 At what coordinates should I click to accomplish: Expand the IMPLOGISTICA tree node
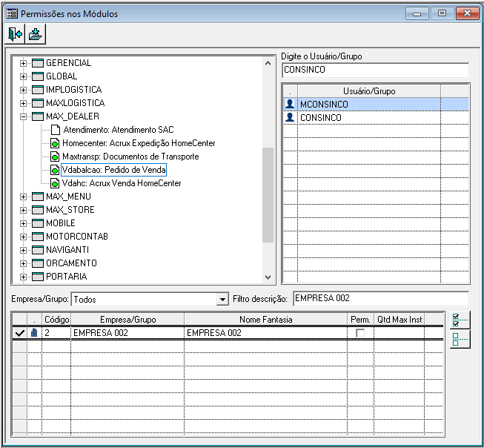23,90
